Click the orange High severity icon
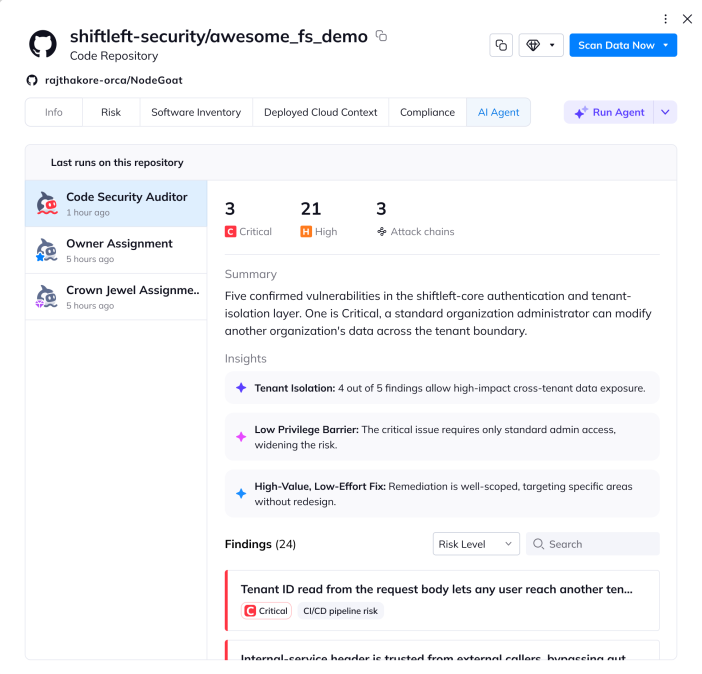 point(306,232)
